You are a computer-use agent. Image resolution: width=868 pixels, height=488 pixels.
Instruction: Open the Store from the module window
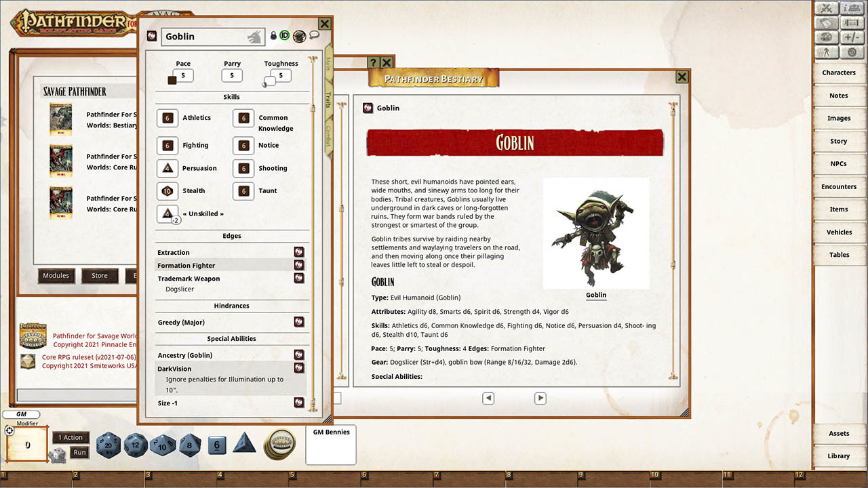tap(100, 276)
